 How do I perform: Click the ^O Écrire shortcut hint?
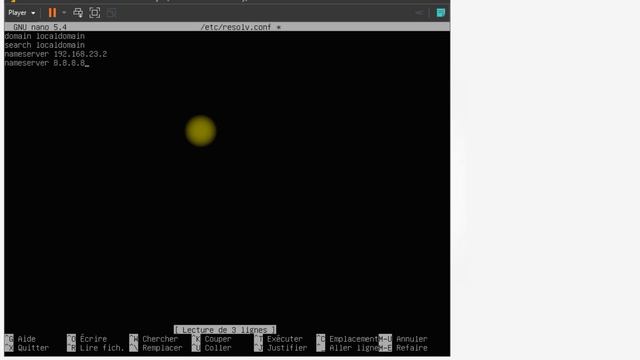click(87, 339)
